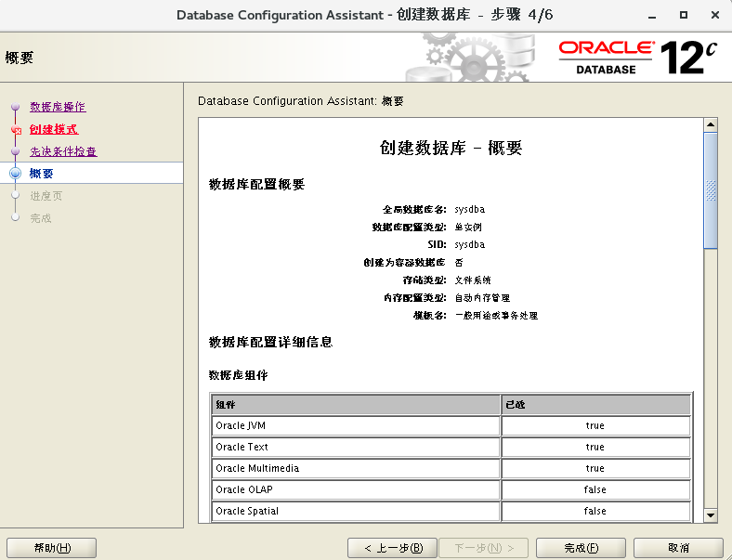The width and height of the screenshot is (732, 560).
Task: Click the Oracle Multimedia table cell
Action: coord(356,469)
